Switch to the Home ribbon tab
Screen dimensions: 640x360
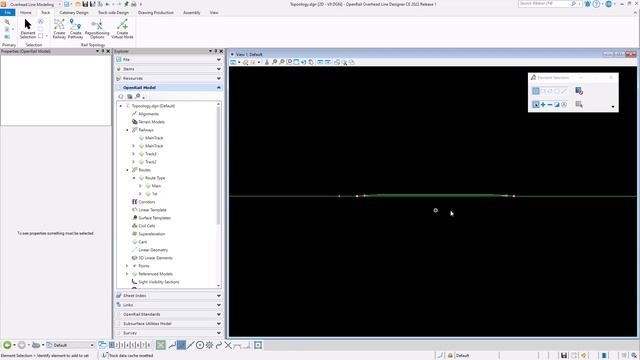[26, 13]
